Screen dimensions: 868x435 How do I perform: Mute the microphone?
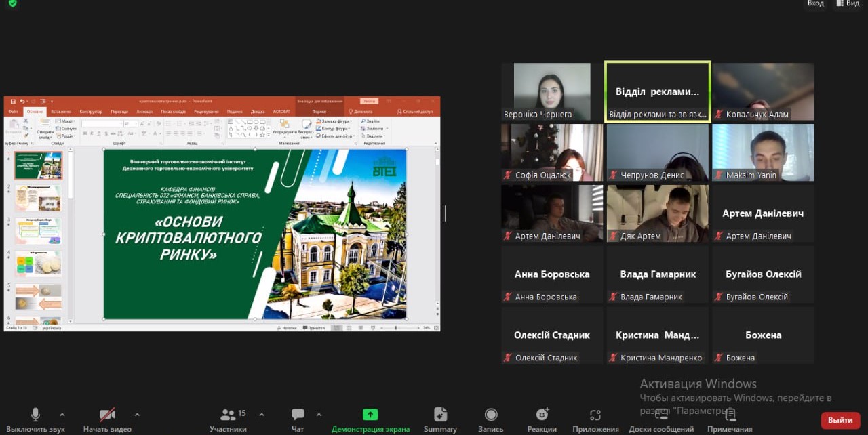click(35, 415)
